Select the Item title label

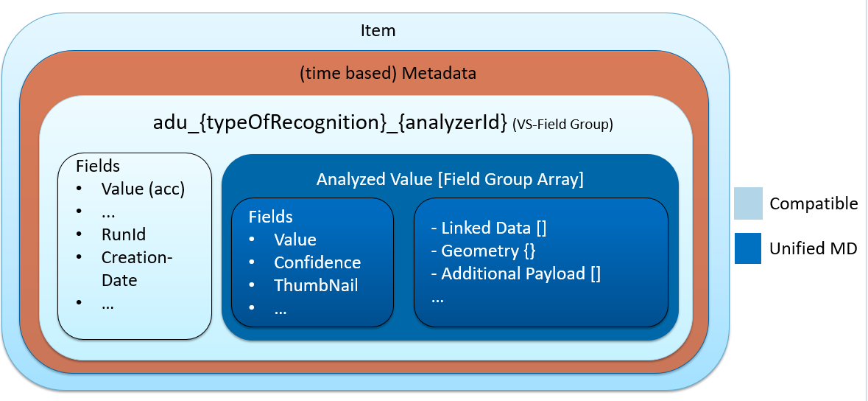378,31
